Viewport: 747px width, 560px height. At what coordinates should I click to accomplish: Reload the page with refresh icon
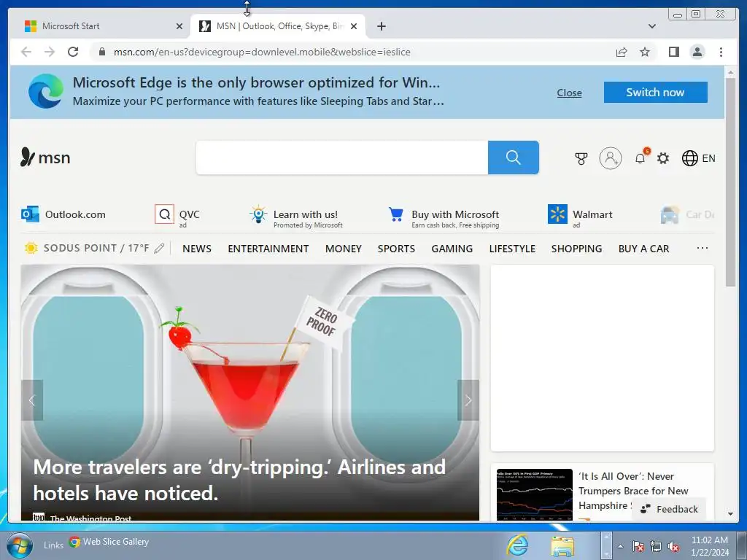coord(73,52)
